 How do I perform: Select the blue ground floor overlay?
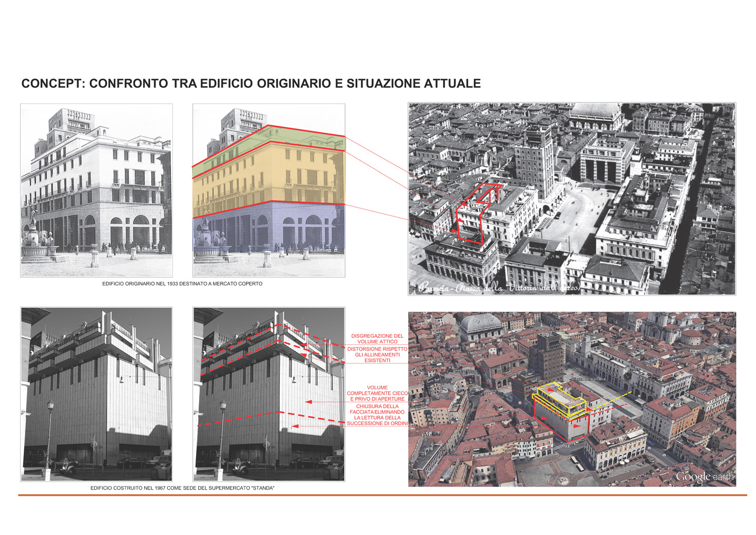pyautogui.click(x=269, y=226)
